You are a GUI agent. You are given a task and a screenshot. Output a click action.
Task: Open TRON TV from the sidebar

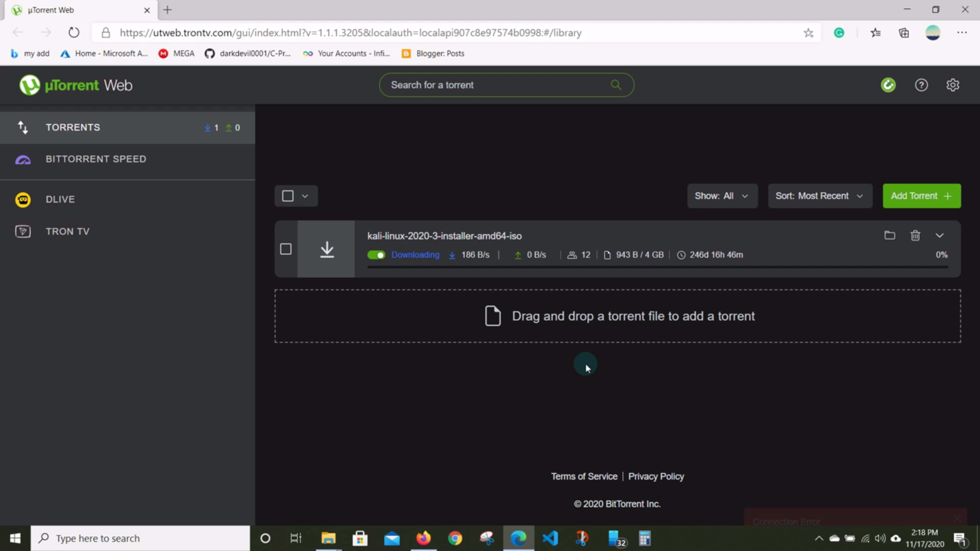[x=67, y=231]
